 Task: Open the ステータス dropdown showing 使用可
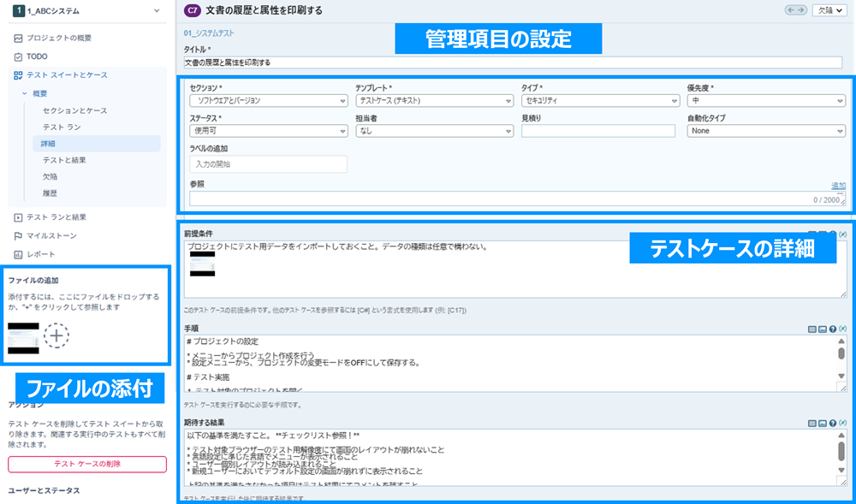coord(269,131)
